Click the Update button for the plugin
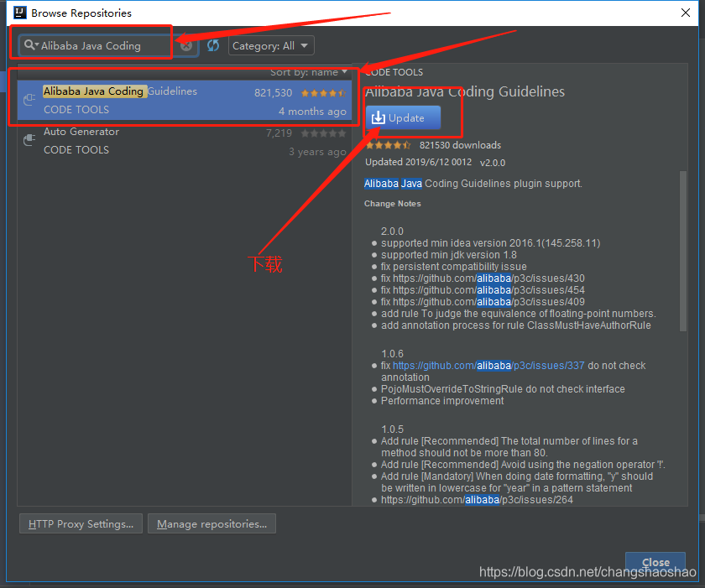Viewport: 705px width, 588px height. tap(404, 117)
